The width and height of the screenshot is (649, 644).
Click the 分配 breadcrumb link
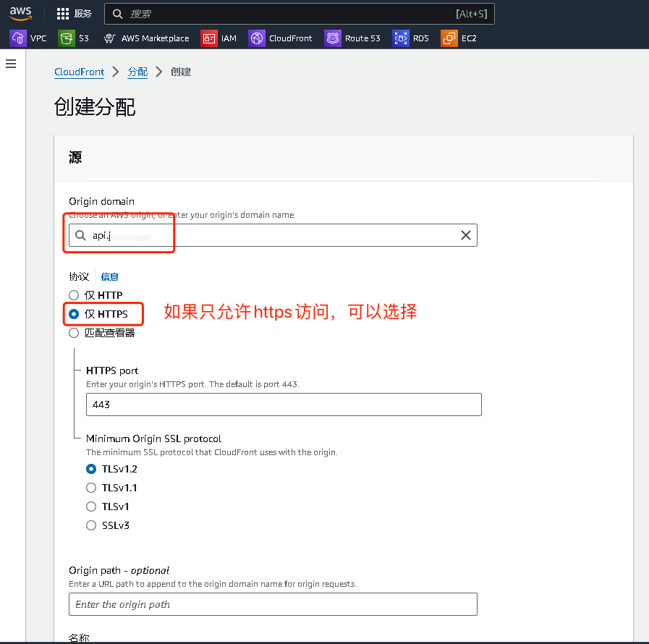pyautogui.click(x=137, y=72)
